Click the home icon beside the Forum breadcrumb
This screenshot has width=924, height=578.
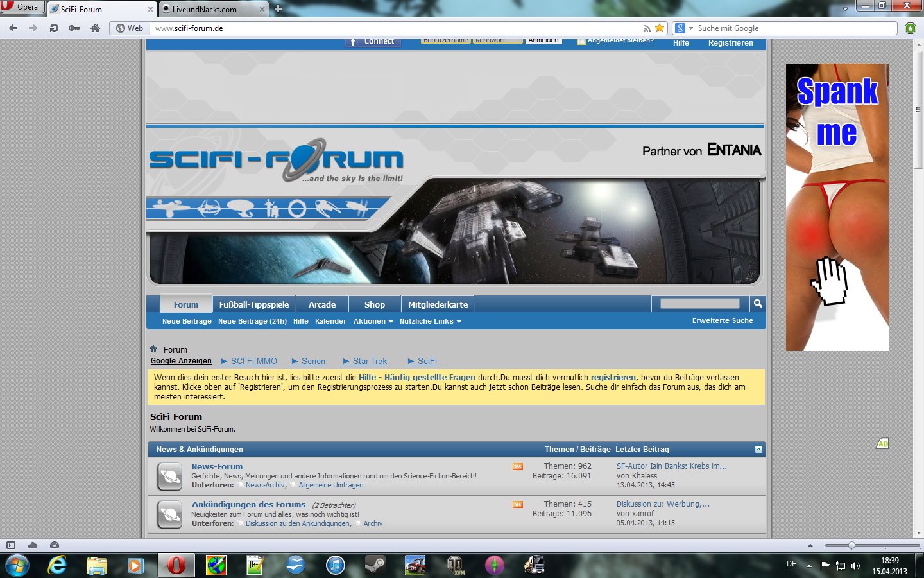(x=153, y=349)
